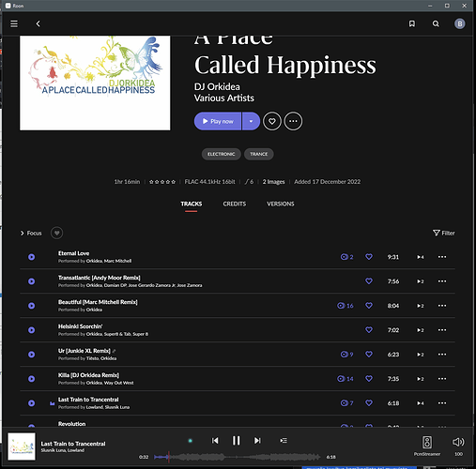476x469 pixels.
Task: Skip to previous track
Action: [x=215, y=441]
